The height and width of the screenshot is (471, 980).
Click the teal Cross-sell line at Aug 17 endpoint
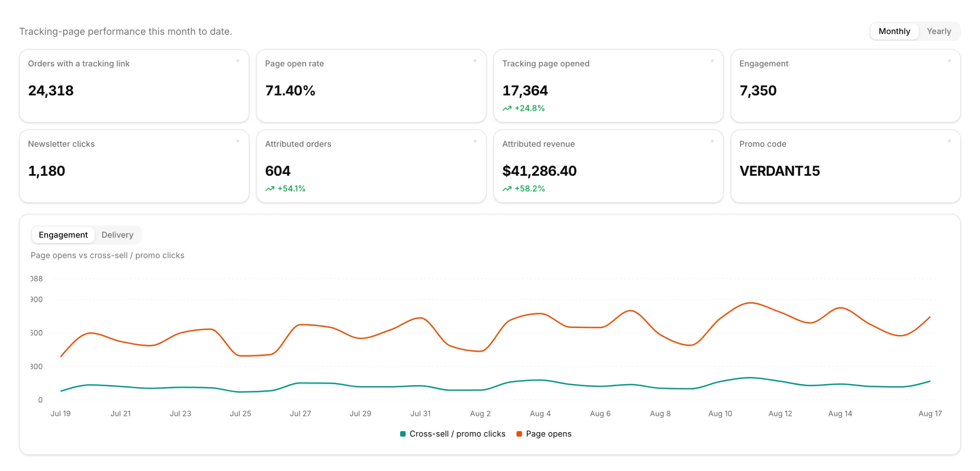point(930,381)
